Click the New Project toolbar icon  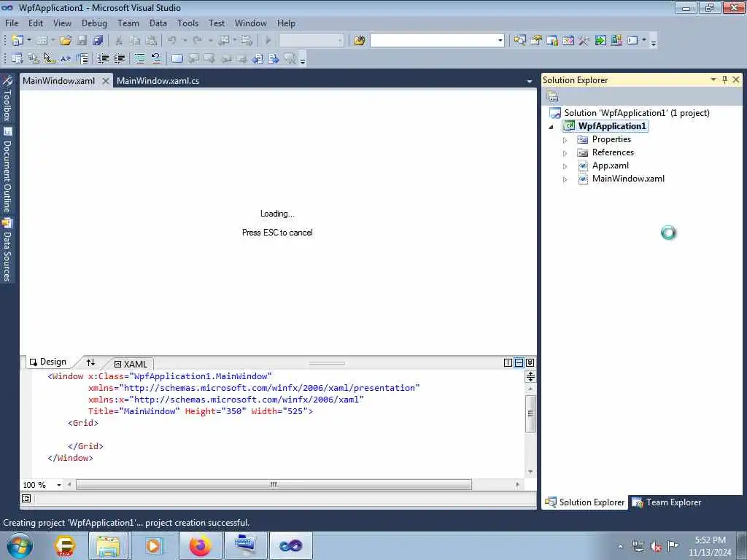(x=18, y=41)
